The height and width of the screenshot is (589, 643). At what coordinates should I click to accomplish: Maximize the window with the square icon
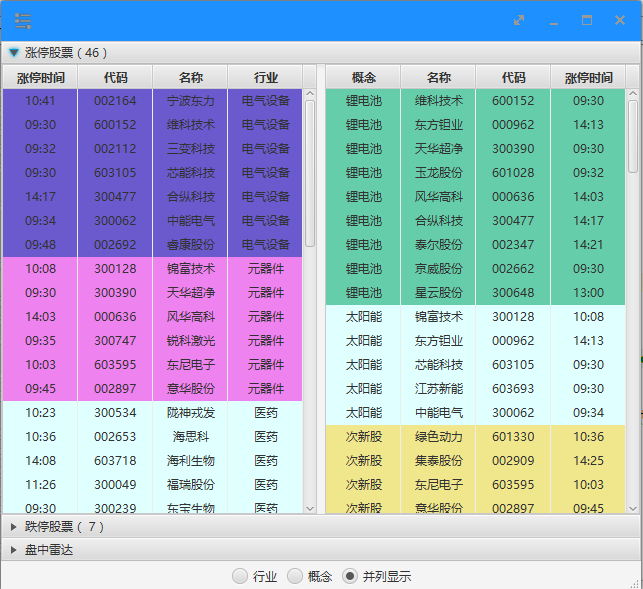click(587, 21)
